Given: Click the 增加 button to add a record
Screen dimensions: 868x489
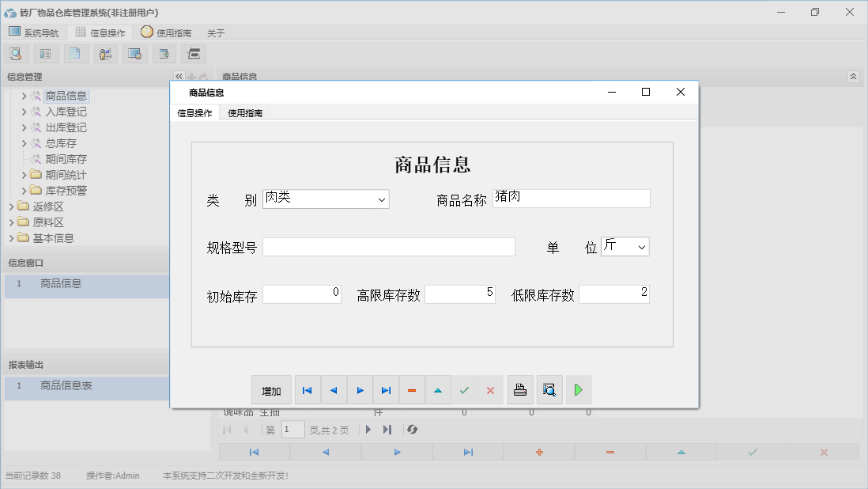Looking at the screenshot, I should tap(271, 389).
